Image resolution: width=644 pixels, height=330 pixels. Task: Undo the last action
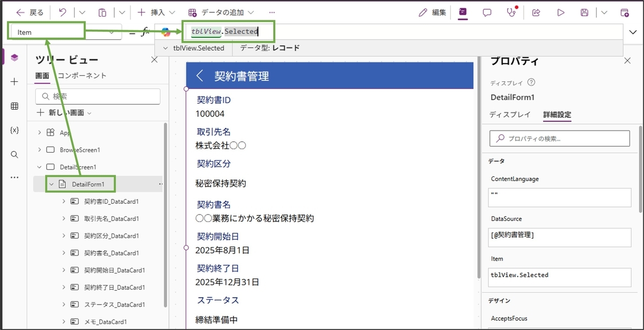63,12
